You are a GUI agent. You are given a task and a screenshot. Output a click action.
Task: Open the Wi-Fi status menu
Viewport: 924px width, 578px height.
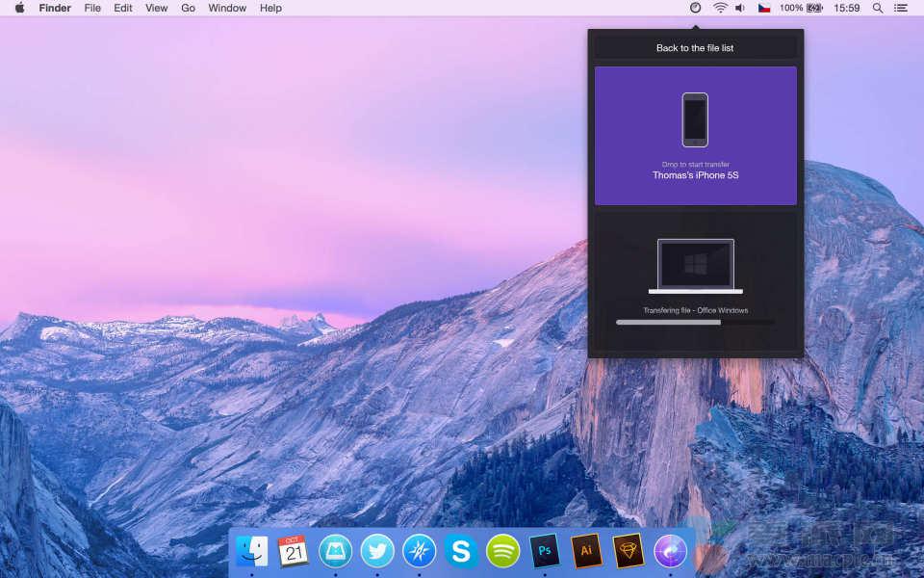tap(720, 8)
